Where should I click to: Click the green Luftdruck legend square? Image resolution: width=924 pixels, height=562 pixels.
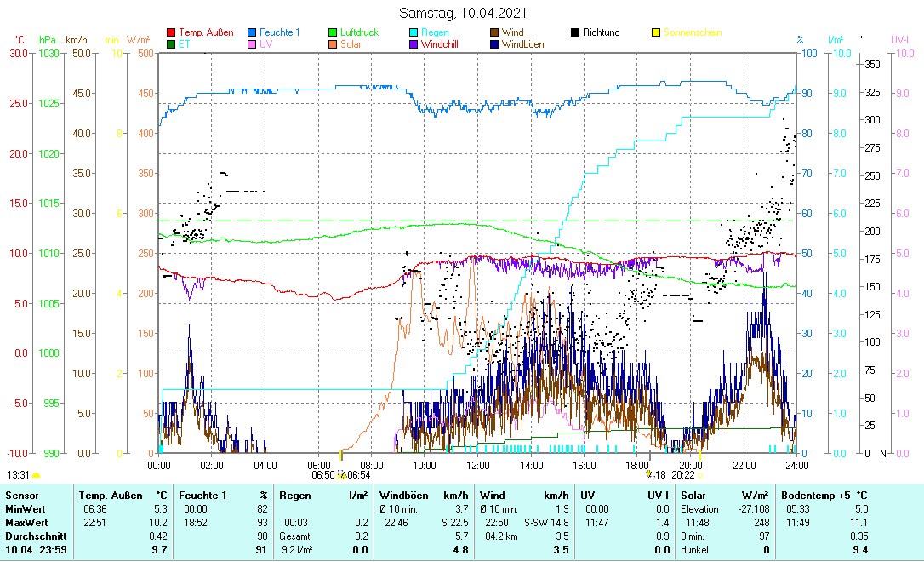[333, 33]
